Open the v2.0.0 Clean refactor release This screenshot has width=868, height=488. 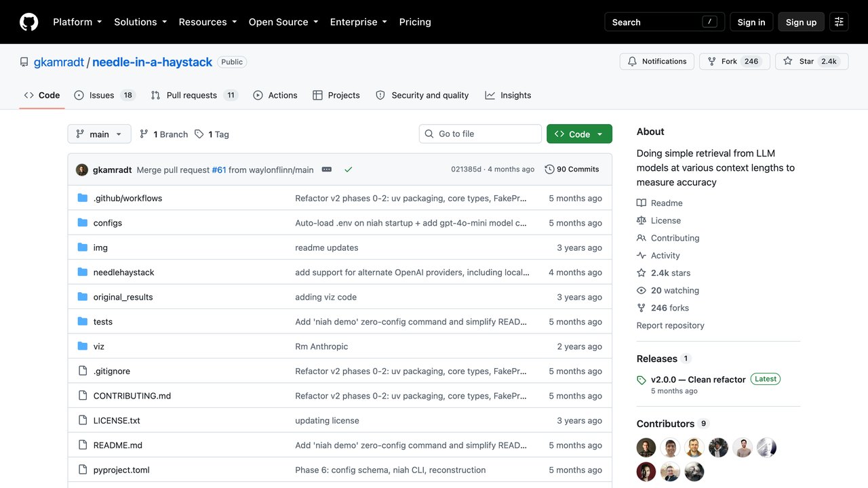pos(698,380)
